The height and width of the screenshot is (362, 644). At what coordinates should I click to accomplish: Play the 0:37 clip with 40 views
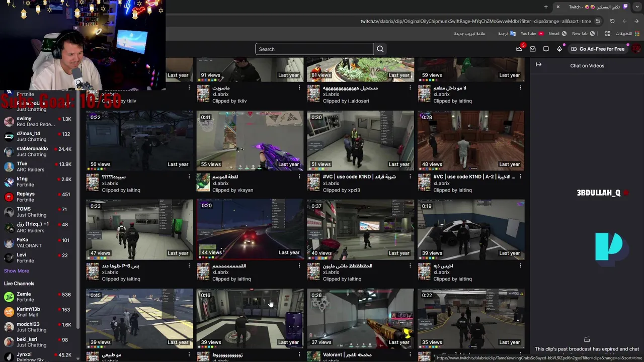pyautogui.click(x=360, y=230)
